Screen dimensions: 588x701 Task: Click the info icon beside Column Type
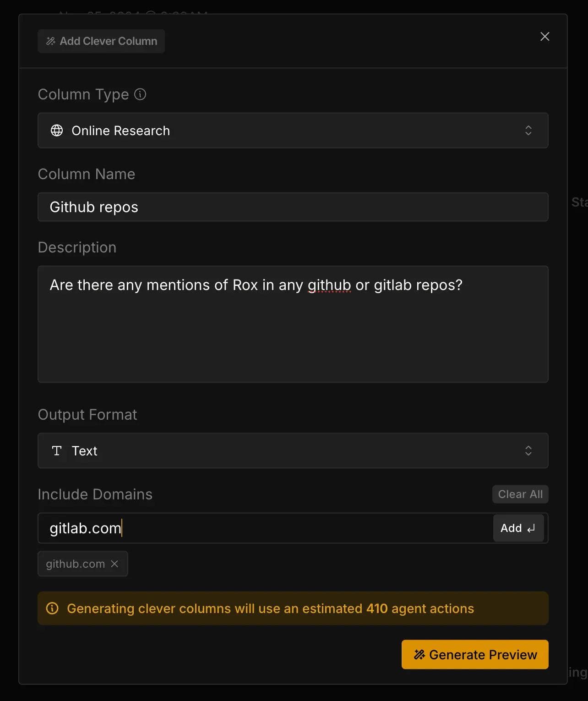[140, 94]
